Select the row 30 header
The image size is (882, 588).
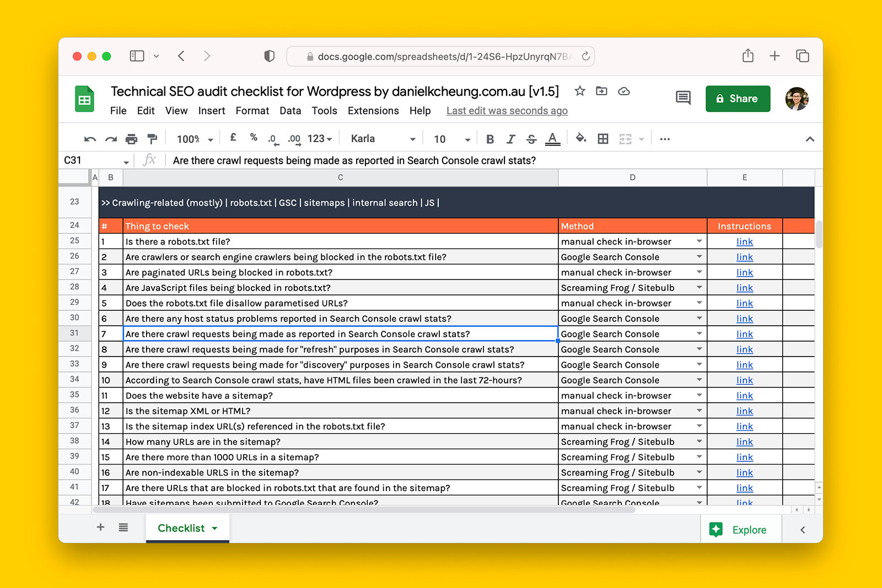pyautogui.click(x=74, y=318)
